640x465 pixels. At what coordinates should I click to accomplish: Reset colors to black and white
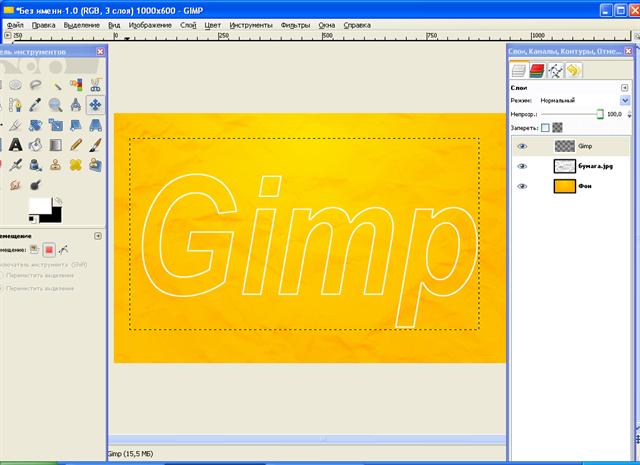(32, 220)
